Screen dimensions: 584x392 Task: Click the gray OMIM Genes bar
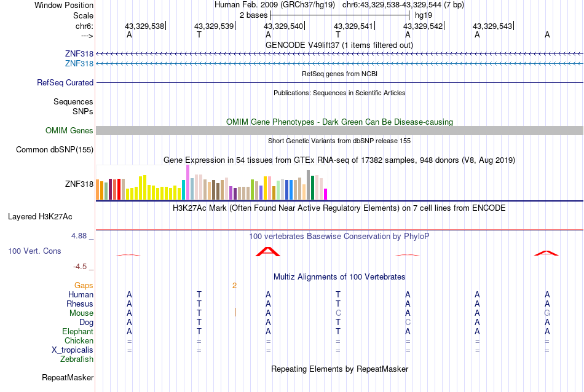click(x=339, y=130)
